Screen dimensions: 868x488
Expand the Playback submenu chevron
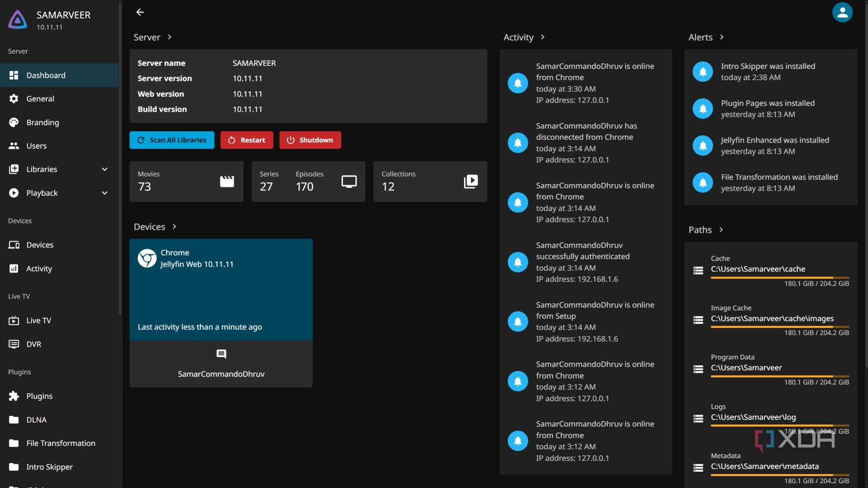click(x=105, y=193)
